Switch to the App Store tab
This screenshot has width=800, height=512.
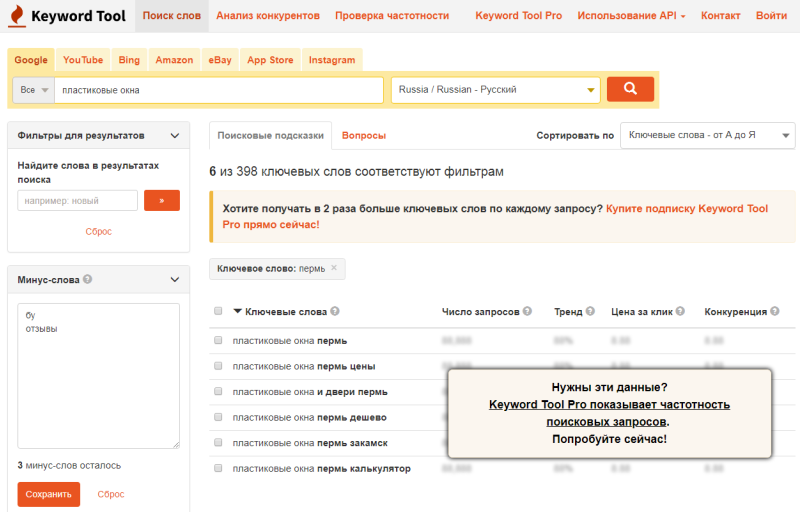pyautogui.click(x=270, y=60)
